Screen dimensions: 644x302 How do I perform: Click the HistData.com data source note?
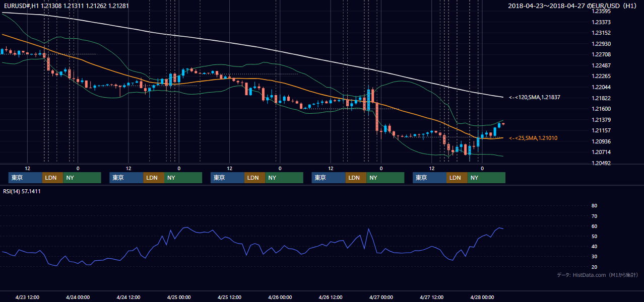click(x=598, y=275)
